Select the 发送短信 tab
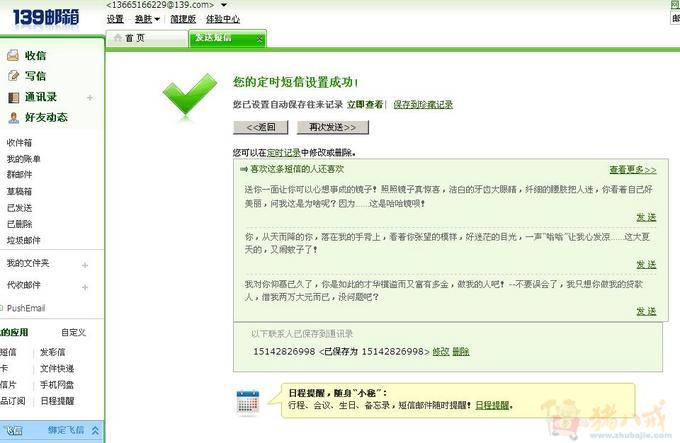Viewport: 680px width, 443px height. (227, 38)
